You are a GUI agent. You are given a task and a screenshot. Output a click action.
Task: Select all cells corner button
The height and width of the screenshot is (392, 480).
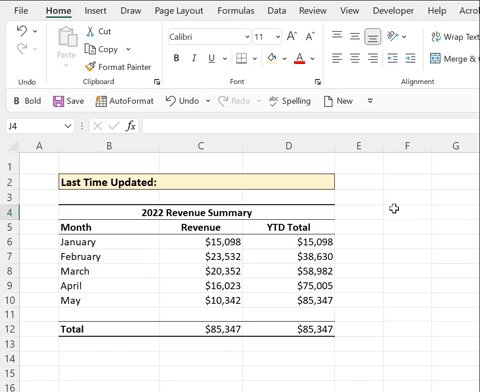coord(13,146)
